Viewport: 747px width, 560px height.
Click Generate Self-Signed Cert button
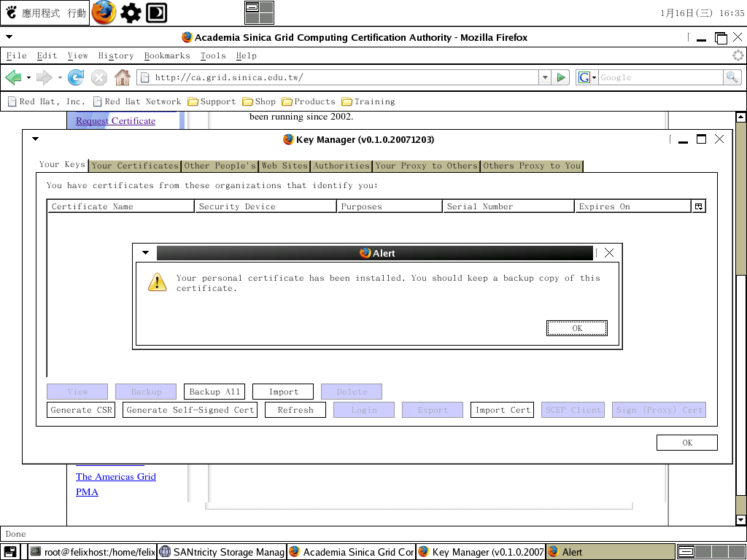(x=190, y=410)
